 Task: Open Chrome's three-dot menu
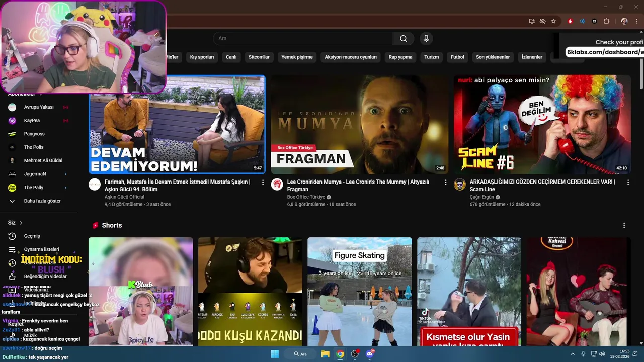(x=636, y=21)
